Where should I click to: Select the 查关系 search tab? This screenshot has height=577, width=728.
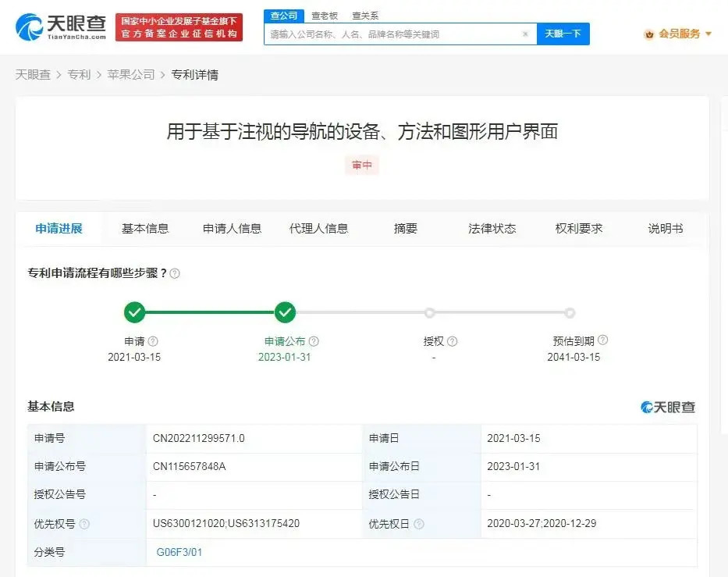pyautogui.click(x=365, y=16)
